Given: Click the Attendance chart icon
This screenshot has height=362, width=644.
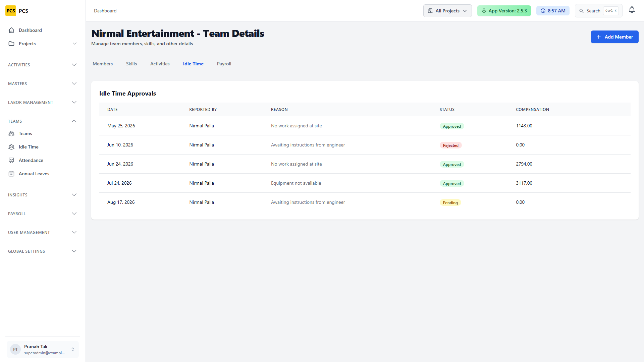Looking at the screenshot, I should (x=11, y=160).
